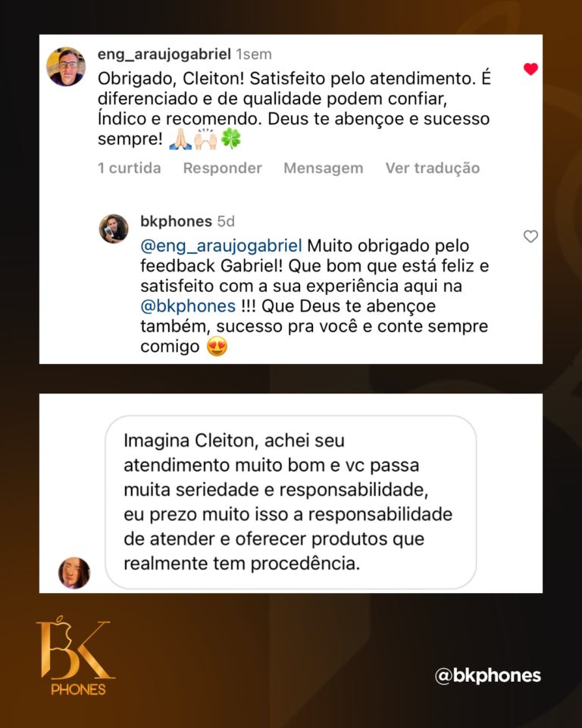Viewport: 582px width, 728px height.
Task: Like the bkphones reply with outlined heart
Action: pyautogui.click(x=530, y=237)
